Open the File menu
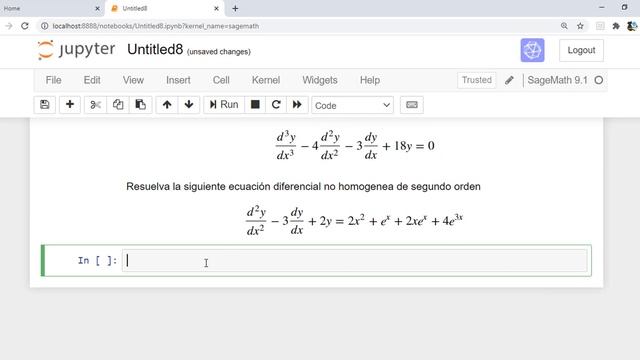The height and width of the screenshot is (360, 640). click(53, 80)
